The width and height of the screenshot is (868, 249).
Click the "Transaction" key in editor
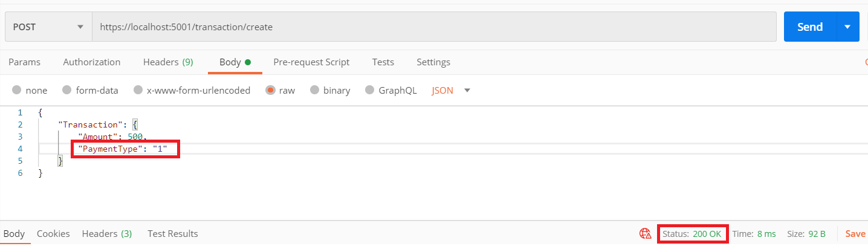[90, 125]
